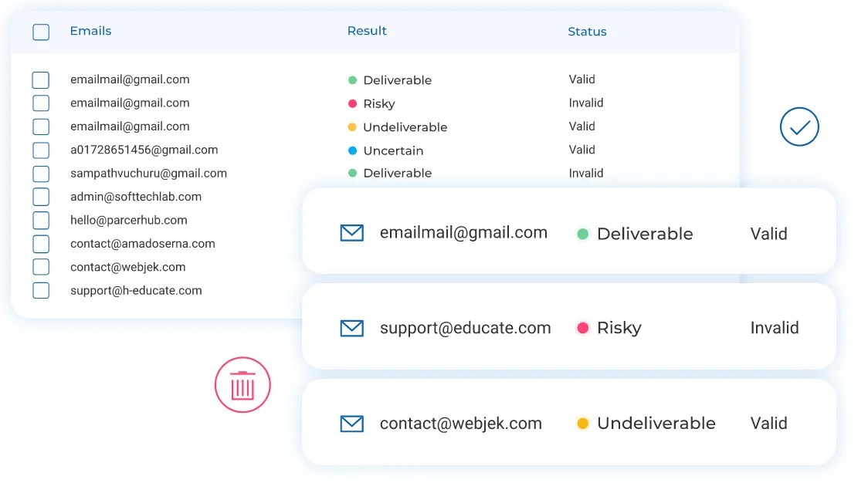Click the yellow Undeliverable dot on contact@webjek.com card

coord(582,424)
